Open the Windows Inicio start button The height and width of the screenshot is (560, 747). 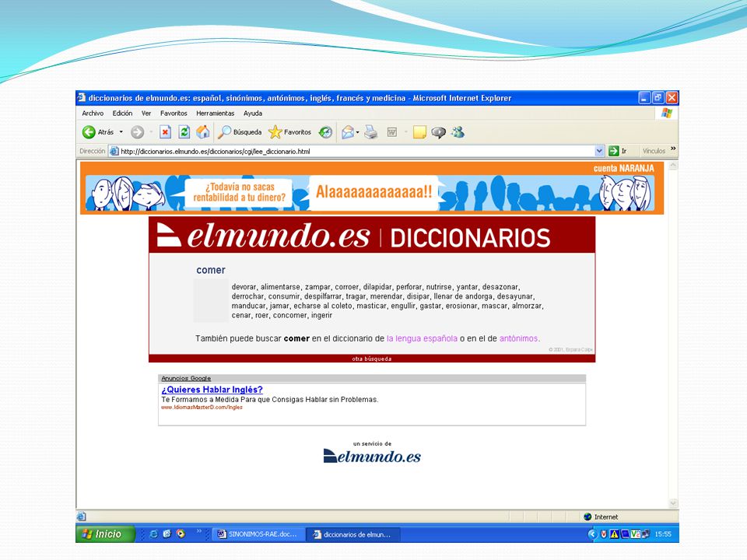[105, 534]
